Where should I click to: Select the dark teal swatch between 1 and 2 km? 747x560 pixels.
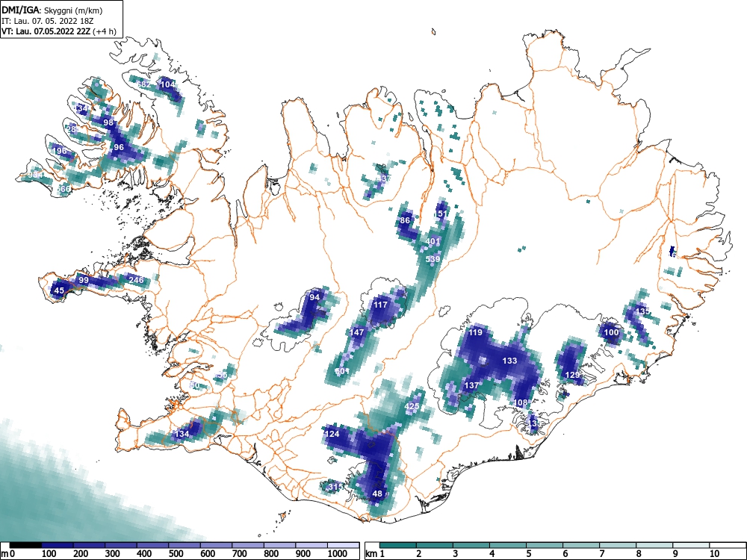tap(398, 545)
